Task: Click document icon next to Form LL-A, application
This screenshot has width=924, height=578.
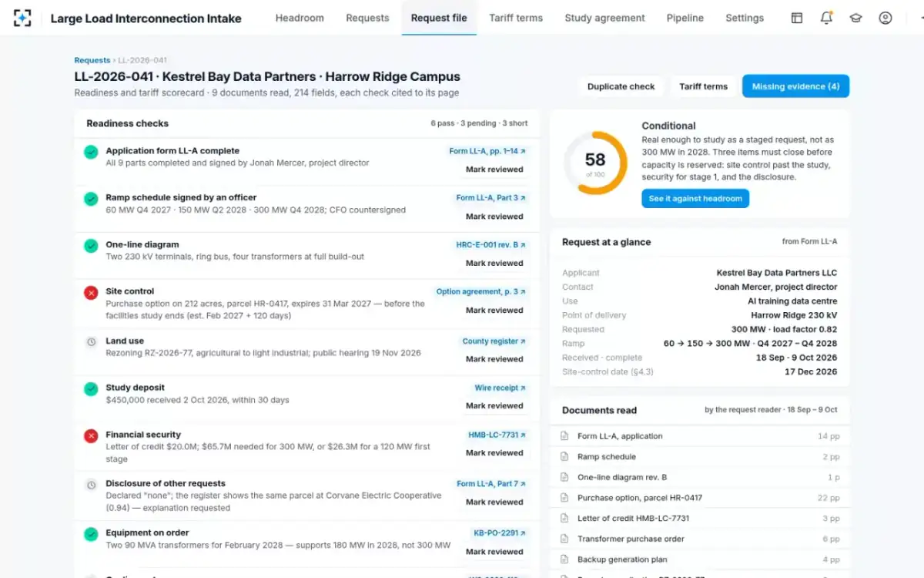Action: pyautogui.click(x=564, y=436)
